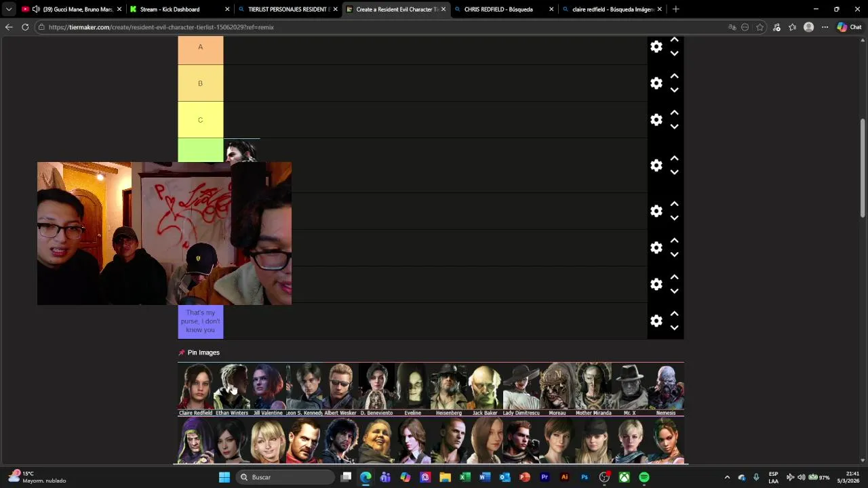Move green tier row up with arrow

point(674,159)
